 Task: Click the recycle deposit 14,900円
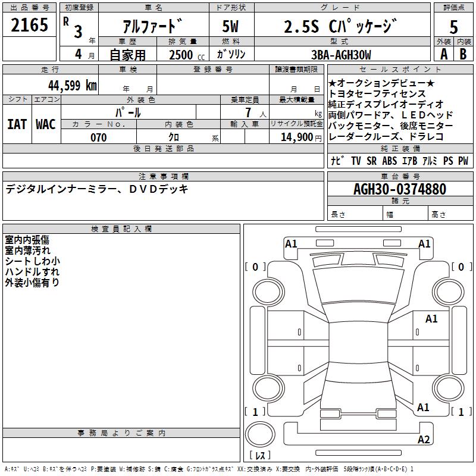[x=301, y=137]
